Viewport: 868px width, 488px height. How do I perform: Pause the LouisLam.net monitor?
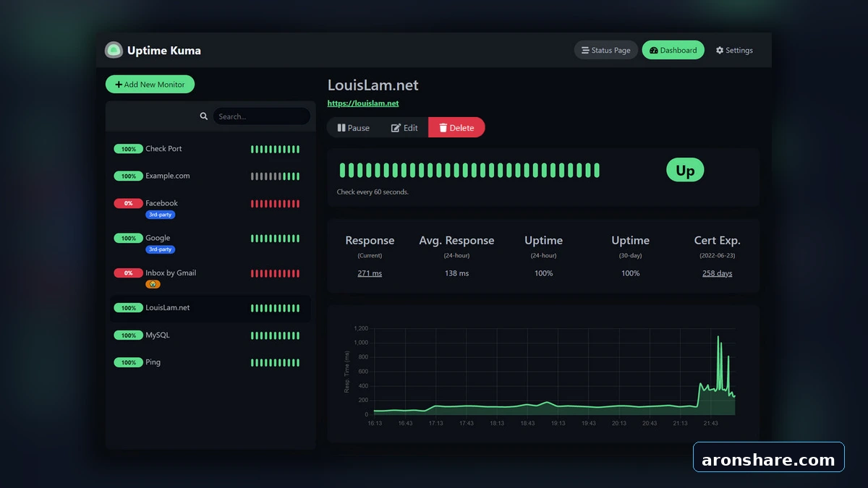tap(353, 128)
